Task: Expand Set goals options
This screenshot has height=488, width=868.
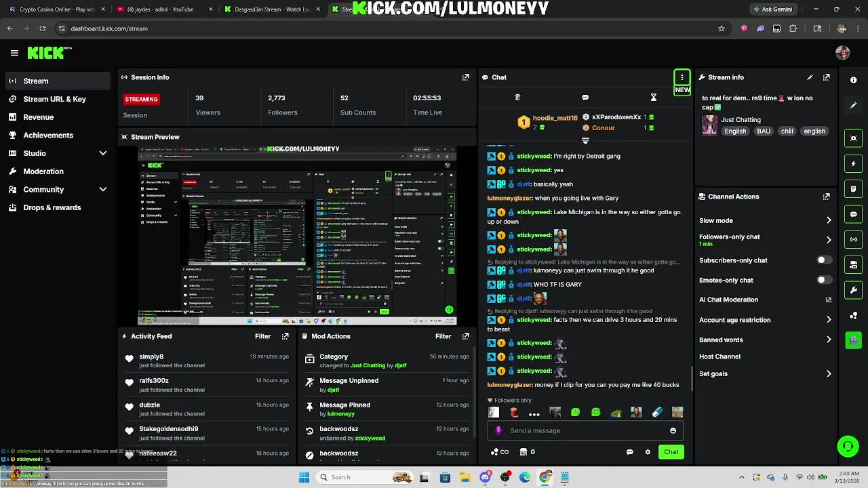Action: pyautogui.click(x=829, y=373)
